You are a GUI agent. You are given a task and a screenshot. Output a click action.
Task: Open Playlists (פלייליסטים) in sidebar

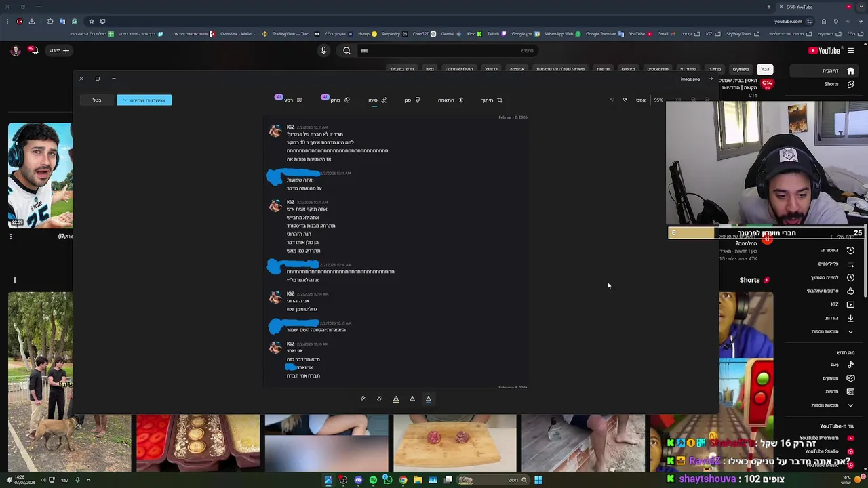point(835,264)
